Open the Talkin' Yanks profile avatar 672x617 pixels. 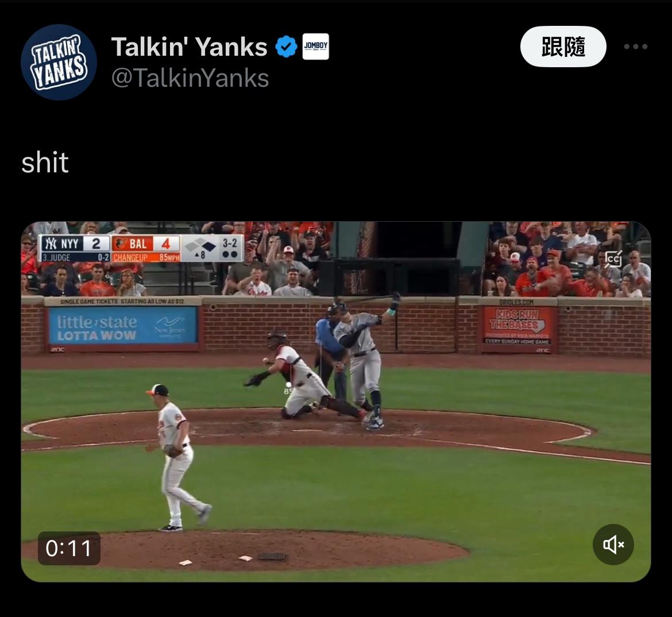[x=59, y=62]
